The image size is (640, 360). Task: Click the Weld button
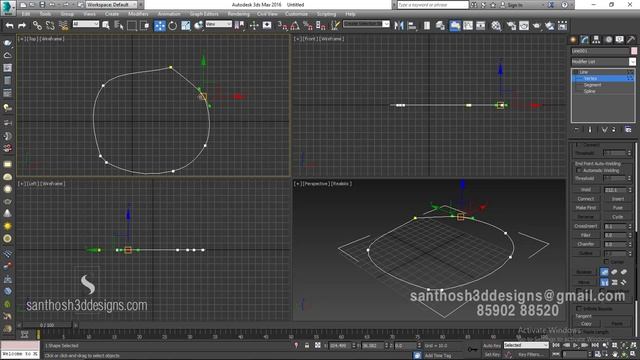point(586,190)
